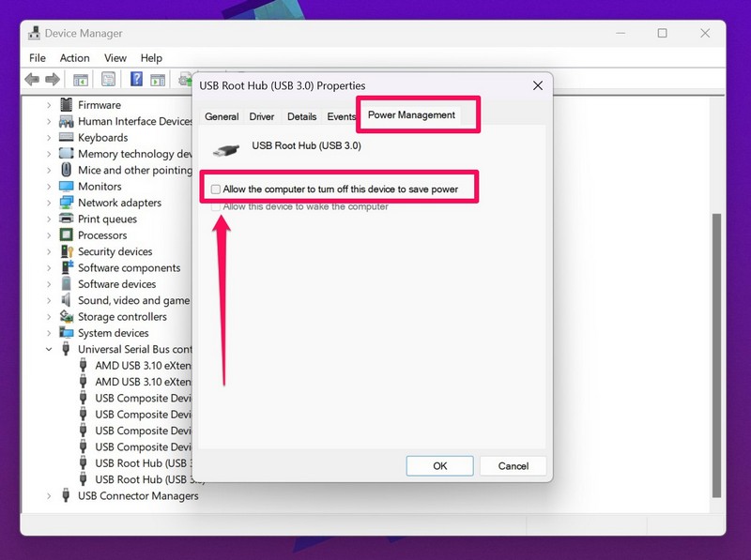Click the Keyboards device icon

[66, 138]
